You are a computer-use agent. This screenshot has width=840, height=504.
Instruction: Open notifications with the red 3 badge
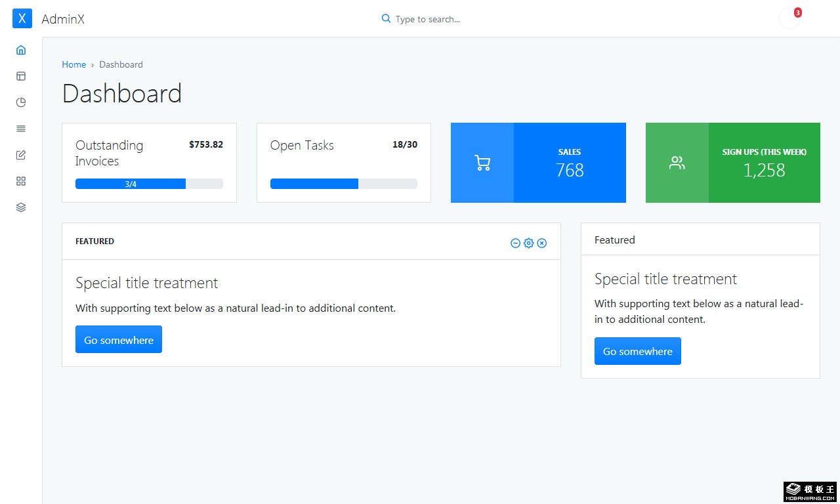coord(789,19)
